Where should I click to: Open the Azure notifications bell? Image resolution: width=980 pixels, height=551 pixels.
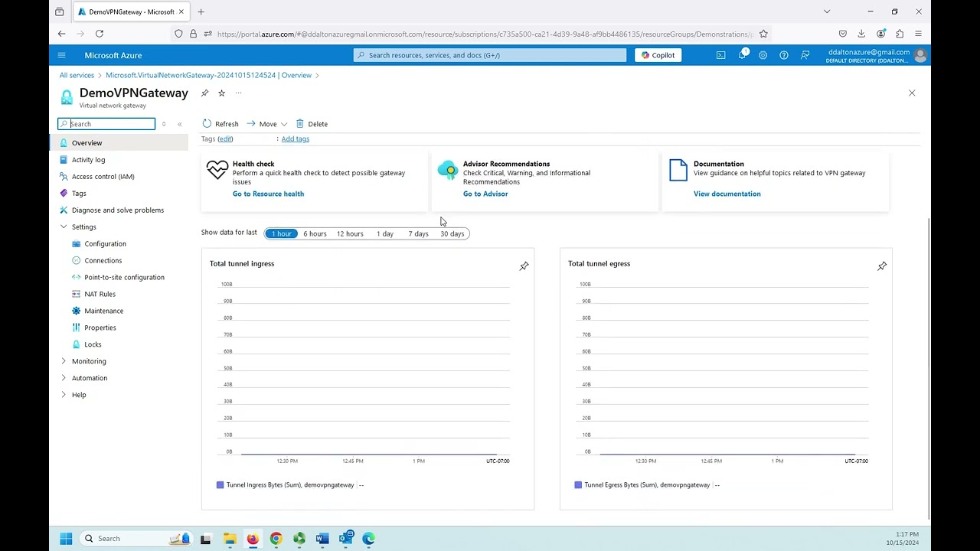click(x=742, y=55)
